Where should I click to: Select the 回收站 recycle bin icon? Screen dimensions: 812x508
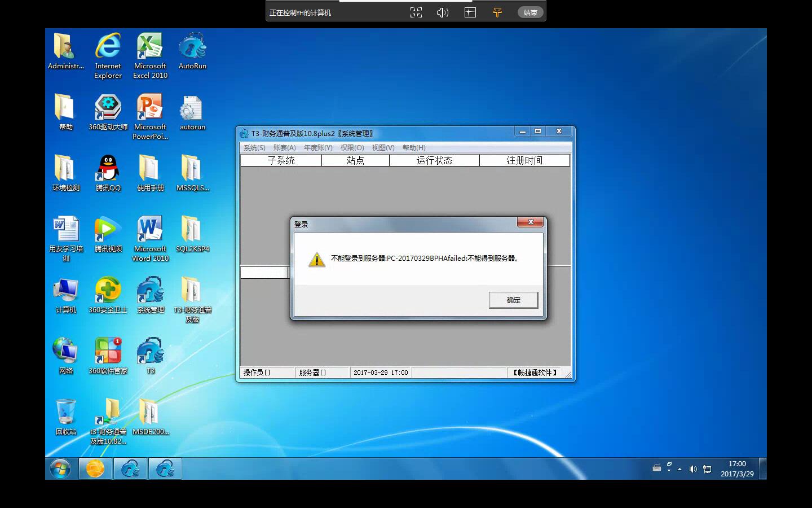point(65,417)
